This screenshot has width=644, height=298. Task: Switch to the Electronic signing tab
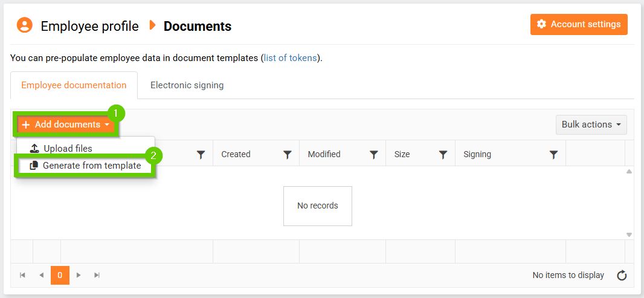click(x=187, y=85)
